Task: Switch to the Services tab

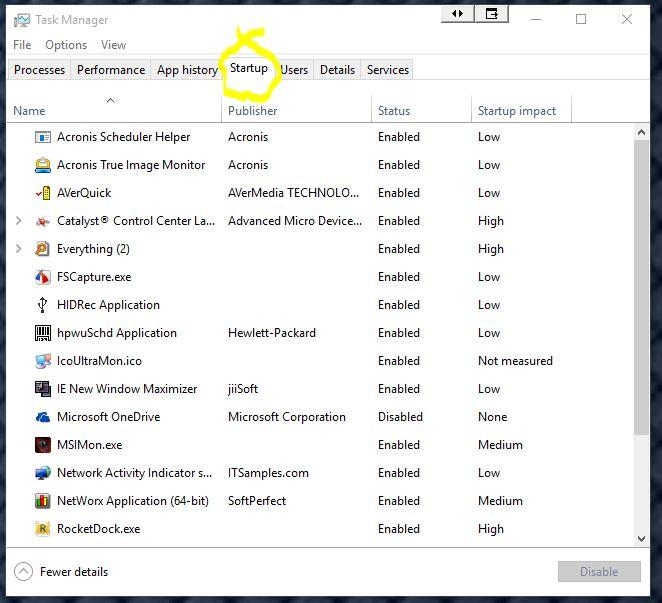Action: (x=388, y=70)
